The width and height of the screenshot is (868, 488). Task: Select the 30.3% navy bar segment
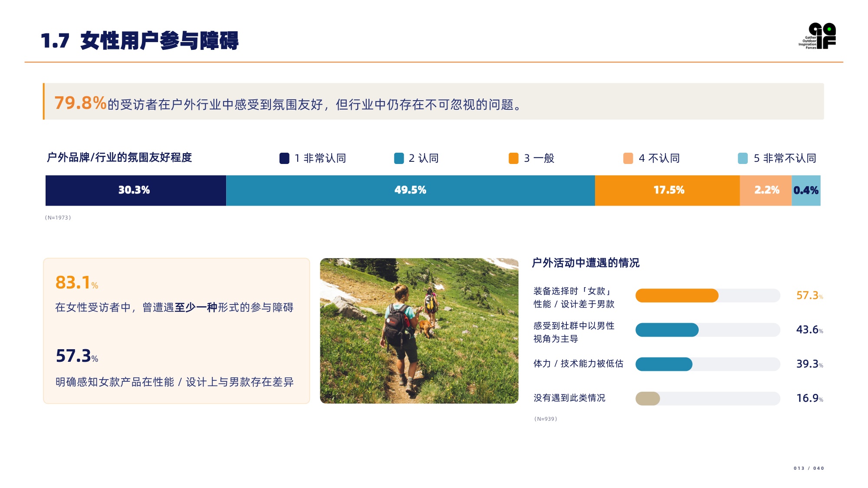[x=136, y=190]
